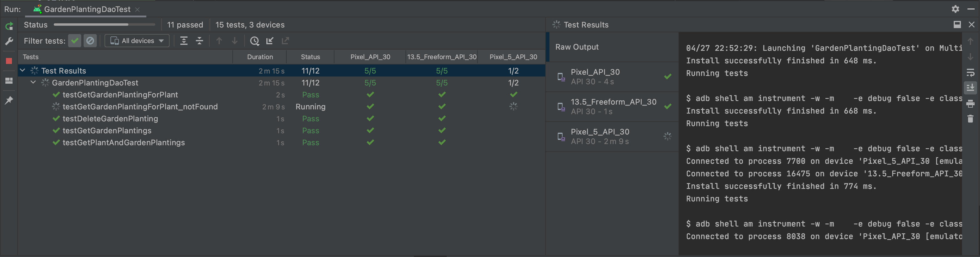Select the testGetPlantAndGardenPlantings row
Image resolution: width=980 pixels, height=257 pixels.
pyautogui.click(x=282, y=143)
